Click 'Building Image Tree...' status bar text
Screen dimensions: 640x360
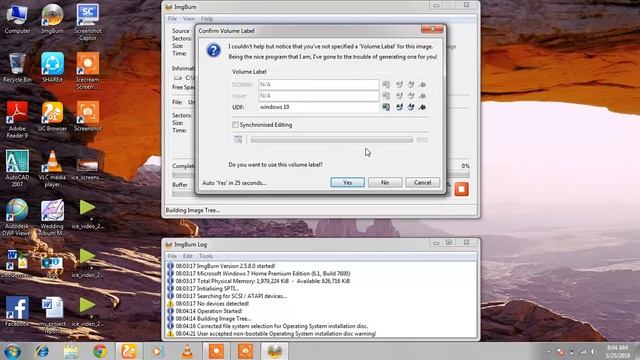tap(193, 211)
